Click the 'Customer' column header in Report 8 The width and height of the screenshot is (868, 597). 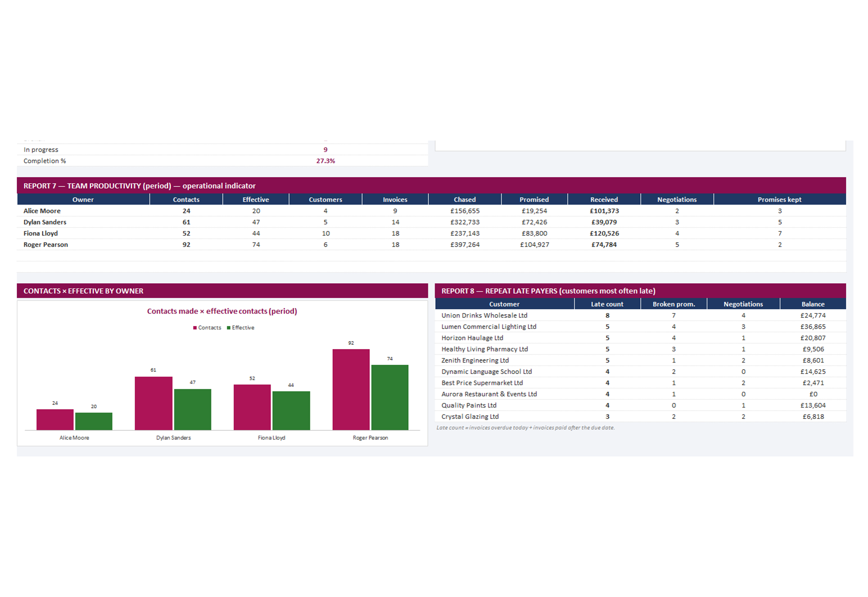click(x=504, y=304)
